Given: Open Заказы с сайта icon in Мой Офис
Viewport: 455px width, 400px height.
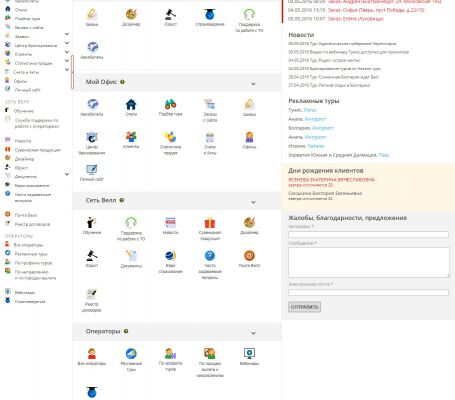Looking at the screenshot, I should pyautogui.click(x=210, y=104).
